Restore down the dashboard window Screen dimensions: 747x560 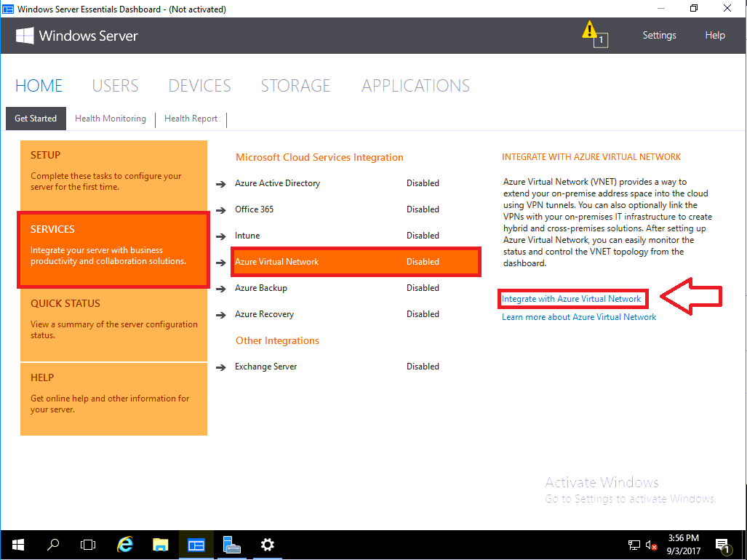pyautogui.click(x=694, y=9)
